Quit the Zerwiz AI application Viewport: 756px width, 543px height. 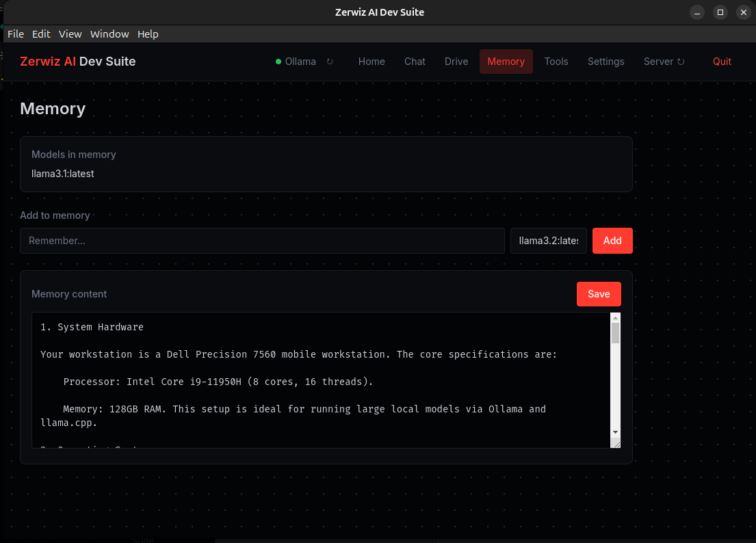tap(722, 62)
